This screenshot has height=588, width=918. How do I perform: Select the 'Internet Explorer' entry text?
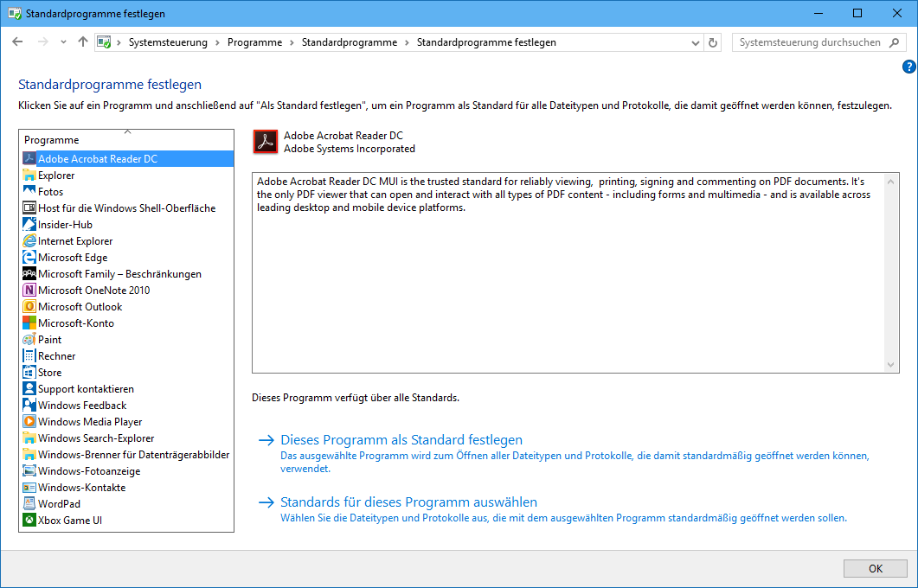[x=75, y=241]
